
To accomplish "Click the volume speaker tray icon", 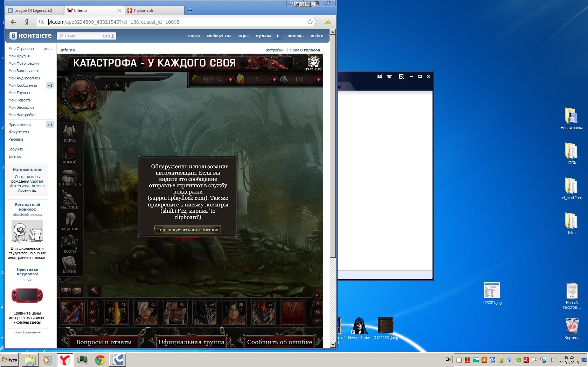I will coord(552,360).
